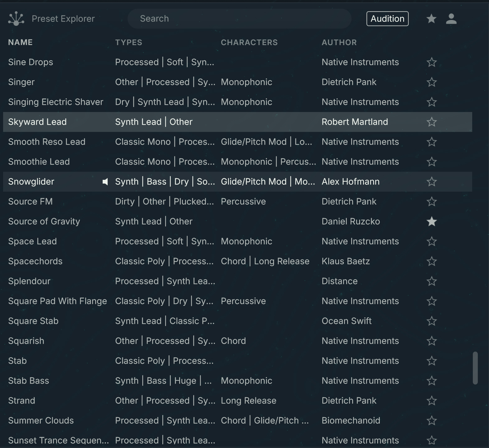
Task: Sort presets by NAME column
Action: click(20, 42)
